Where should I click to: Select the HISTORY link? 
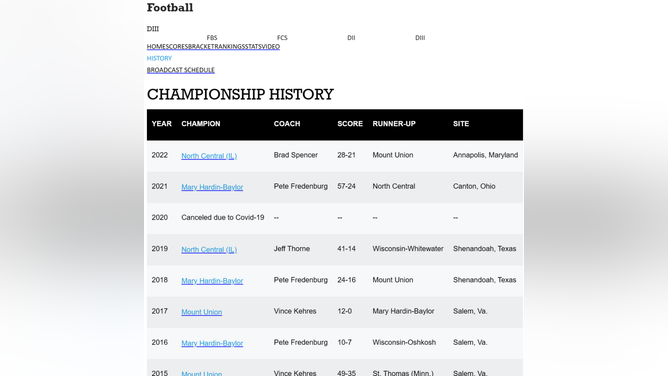[159, 58]
